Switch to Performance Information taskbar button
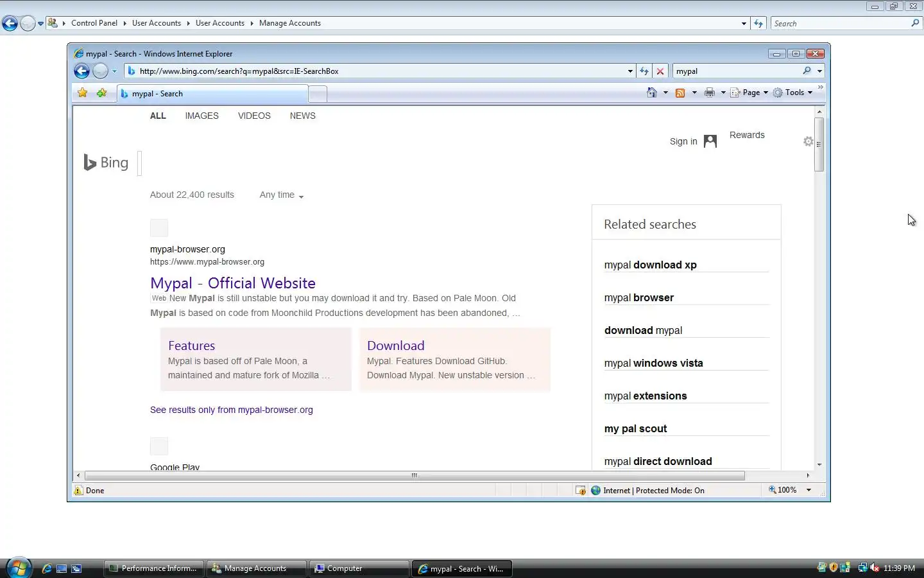 click(154, 568)
